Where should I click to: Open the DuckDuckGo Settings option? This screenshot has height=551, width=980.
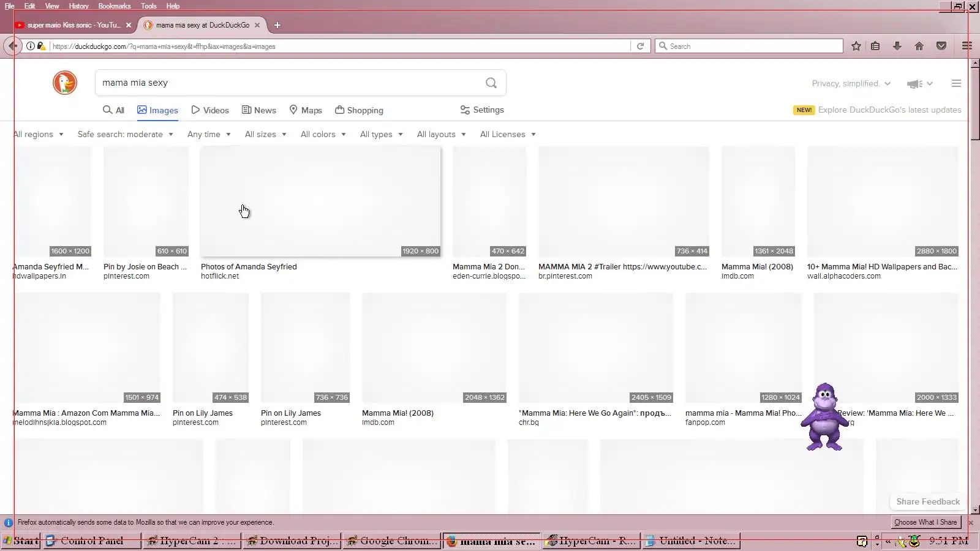[x=482, y=110]
